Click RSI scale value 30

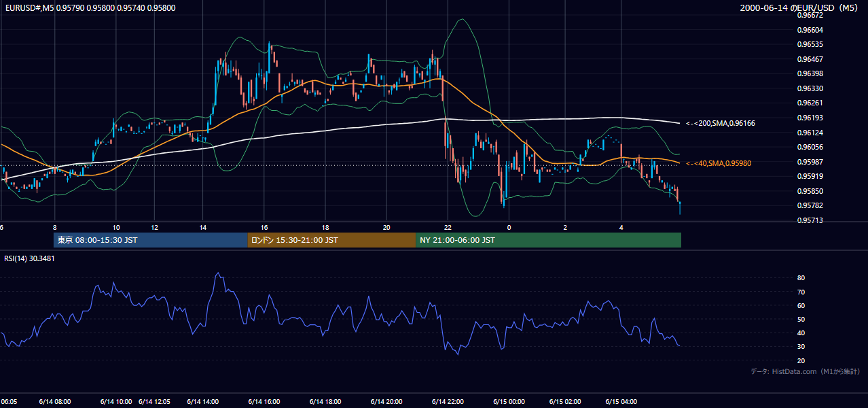coord(801,347)
